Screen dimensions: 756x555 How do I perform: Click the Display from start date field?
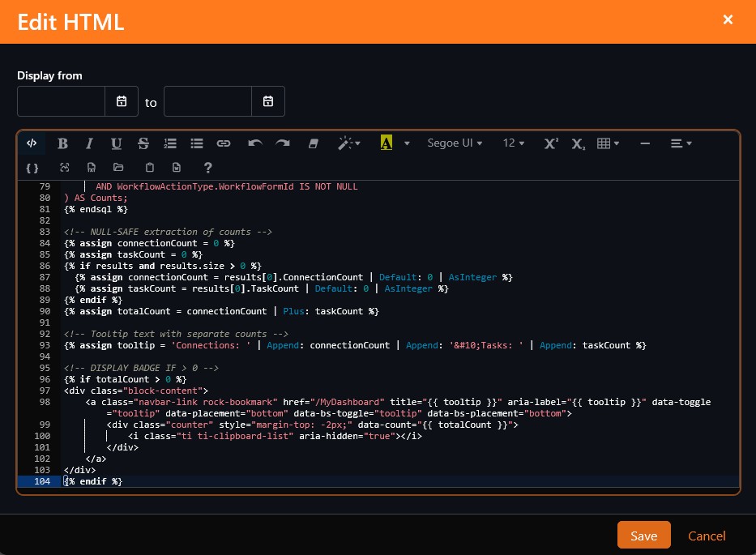[62, 101]
